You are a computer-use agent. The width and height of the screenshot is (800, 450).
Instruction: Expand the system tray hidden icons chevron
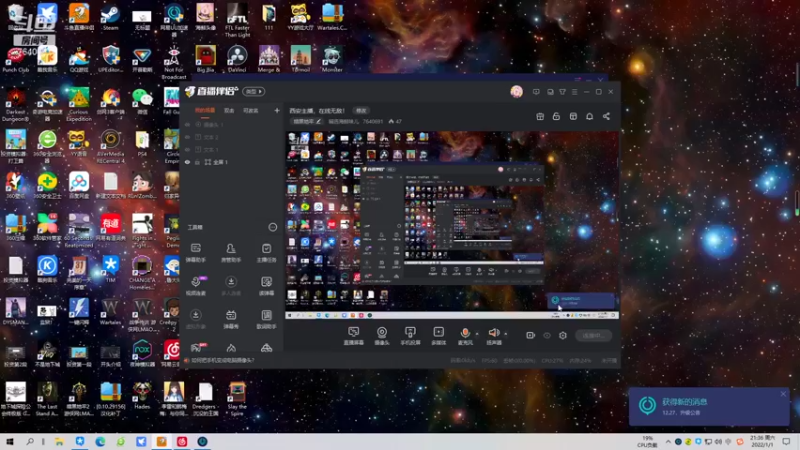pos(668,441)
